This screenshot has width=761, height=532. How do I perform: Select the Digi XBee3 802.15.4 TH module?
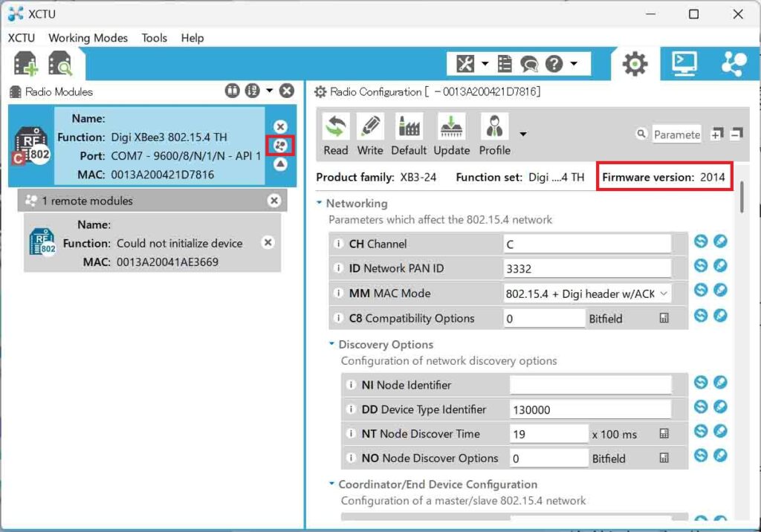pos(152,146)
